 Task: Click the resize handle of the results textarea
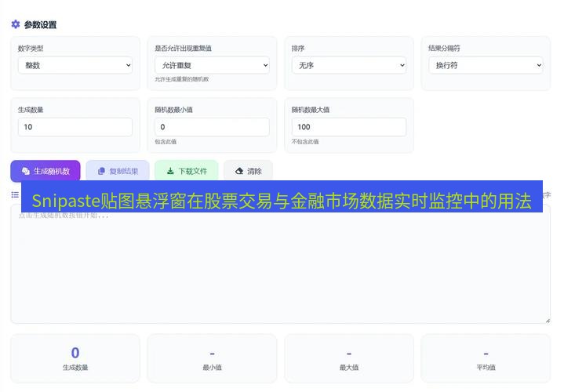(x=548, y=321)
